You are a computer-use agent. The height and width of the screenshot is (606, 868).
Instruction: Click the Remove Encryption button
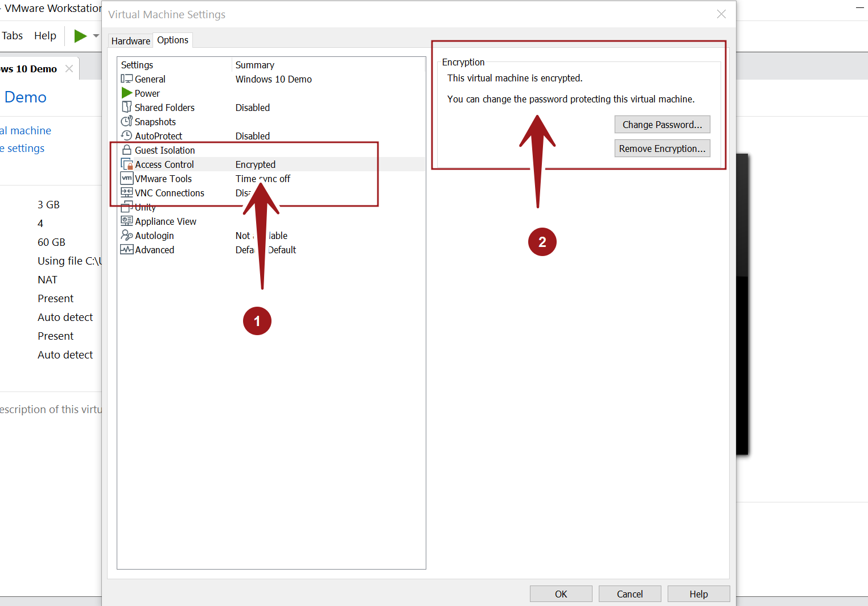coord(662,148)
